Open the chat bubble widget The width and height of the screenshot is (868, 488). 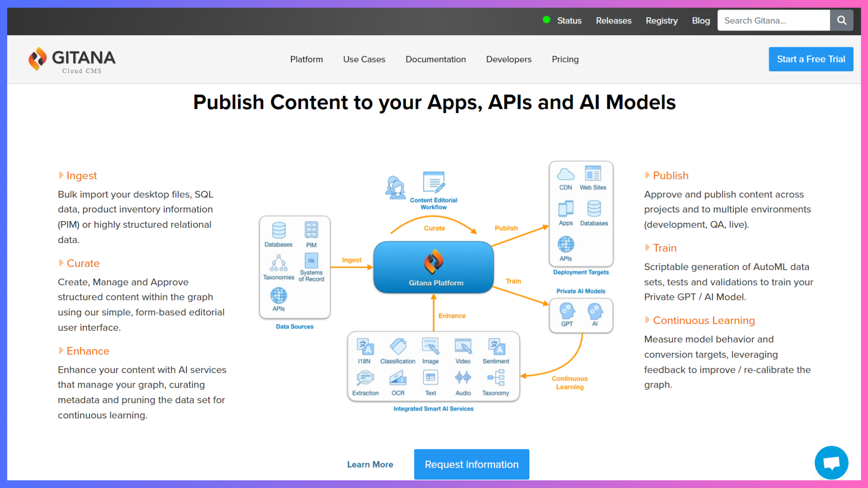[831, 463]
